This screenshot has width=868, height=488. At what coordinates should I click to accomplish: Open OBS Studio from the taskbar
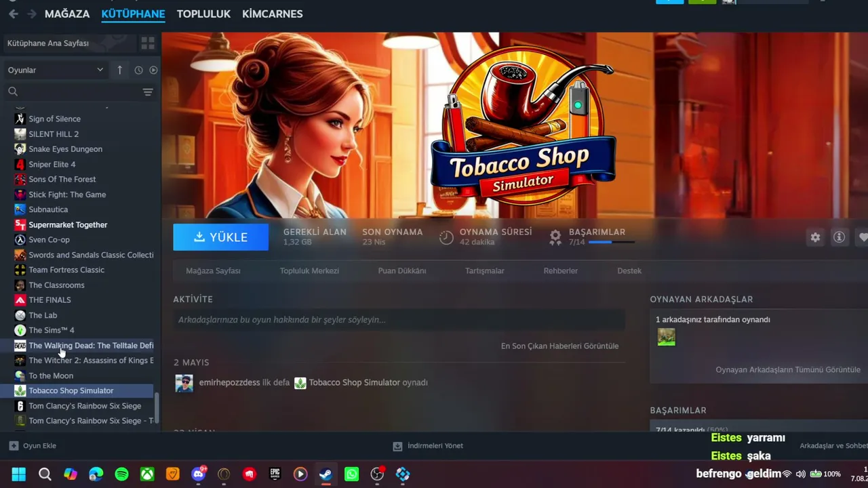(377, 474)
